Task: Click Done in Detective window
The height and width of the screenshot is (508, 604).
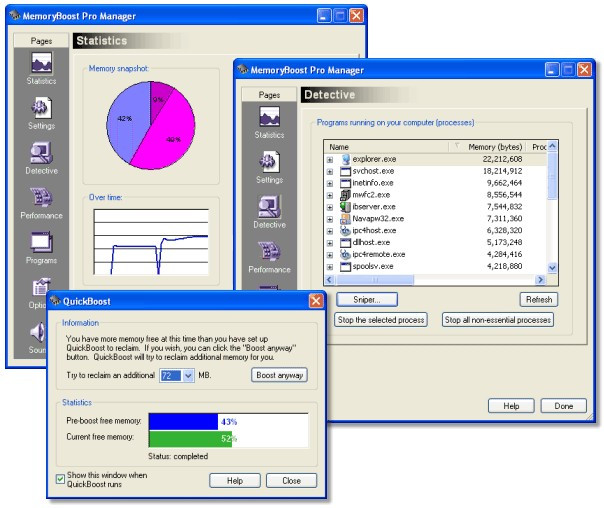Action: click(x=564, y=406)
